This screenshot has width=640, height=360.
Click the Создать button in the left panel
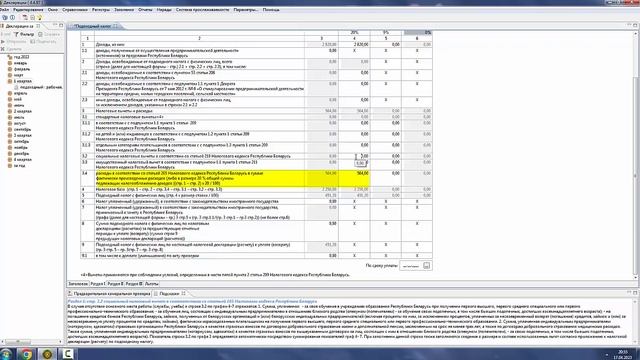pyautogui.click(x=49, y=34)
